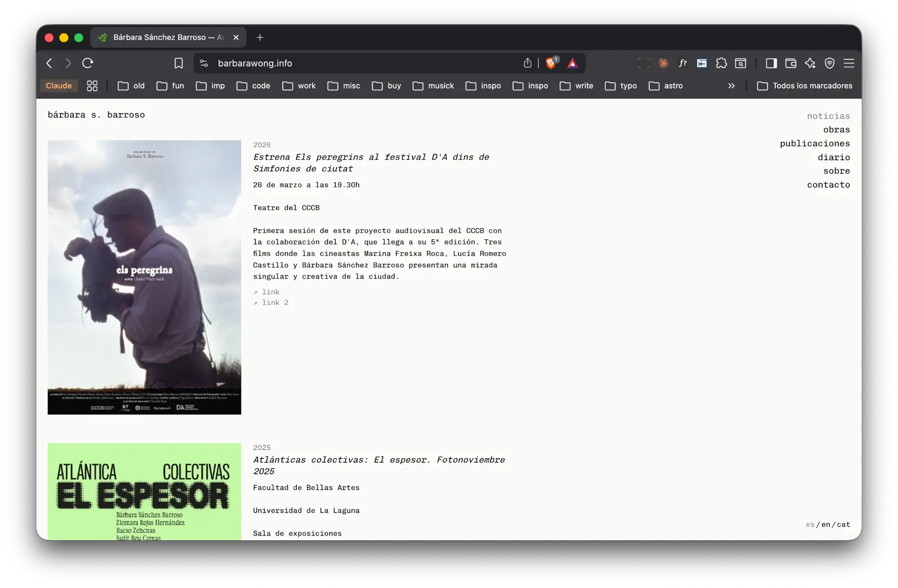Show hidden bookmarks with the double chevron
This screenshot has height=588, width=898.
click(x=731, y=86)
